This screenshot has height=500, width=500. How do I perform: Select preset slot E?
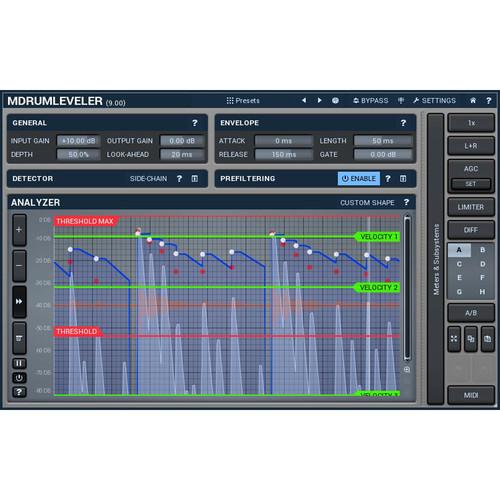click(459, 278)
